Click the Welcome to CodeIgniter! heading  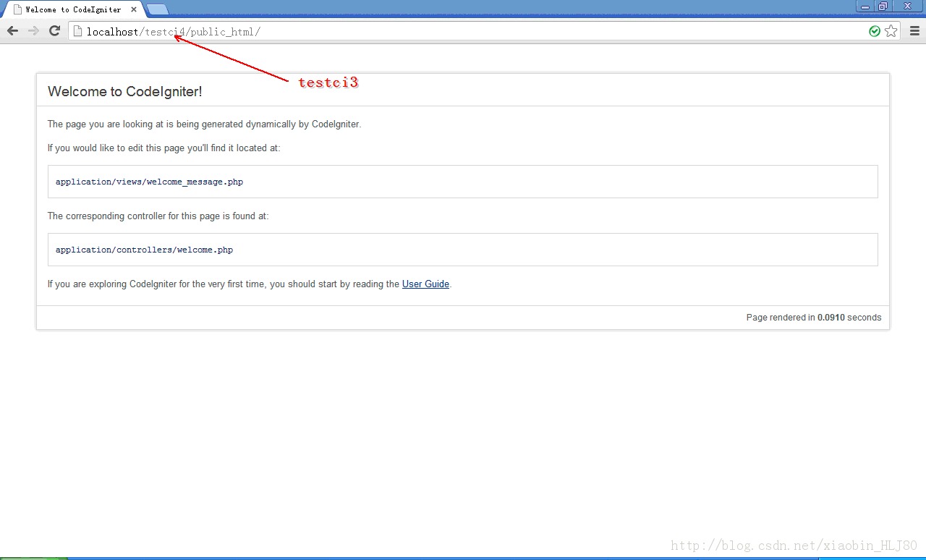(124, 92)
